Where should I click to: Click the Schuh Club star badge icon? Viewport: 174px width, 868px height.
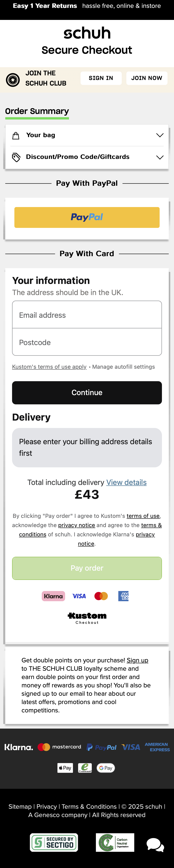[x=13, y=80]
